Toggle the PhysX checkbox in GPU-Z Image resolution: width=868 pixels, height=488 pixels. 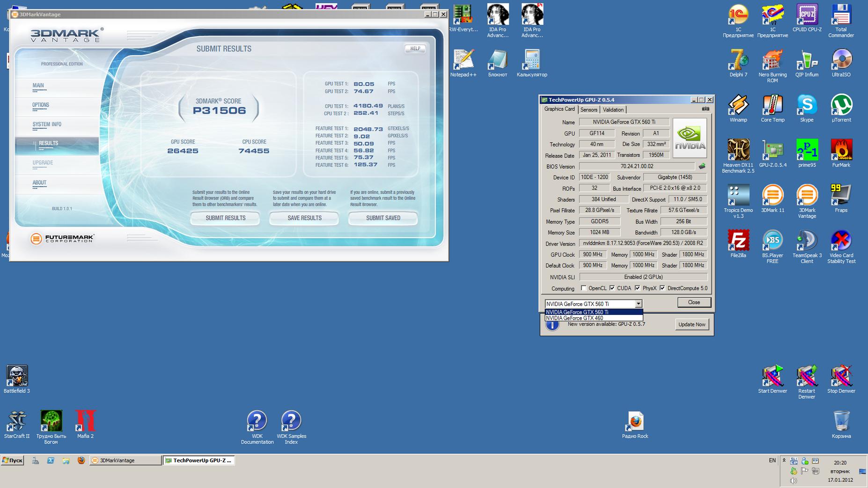(637, 288)
